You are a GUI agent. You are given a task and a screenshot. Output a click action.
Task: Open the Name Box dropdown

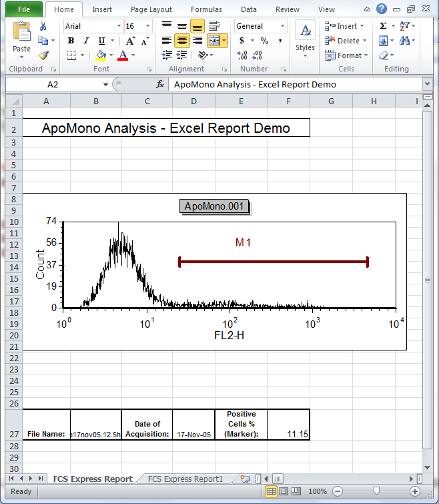click(x=105, y=85)
